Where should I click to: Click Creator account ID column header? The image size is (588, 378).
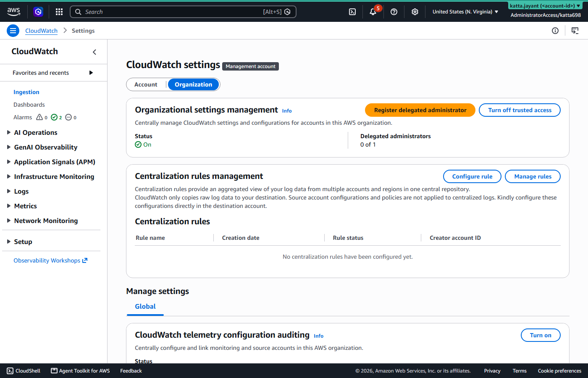point(455,238)
